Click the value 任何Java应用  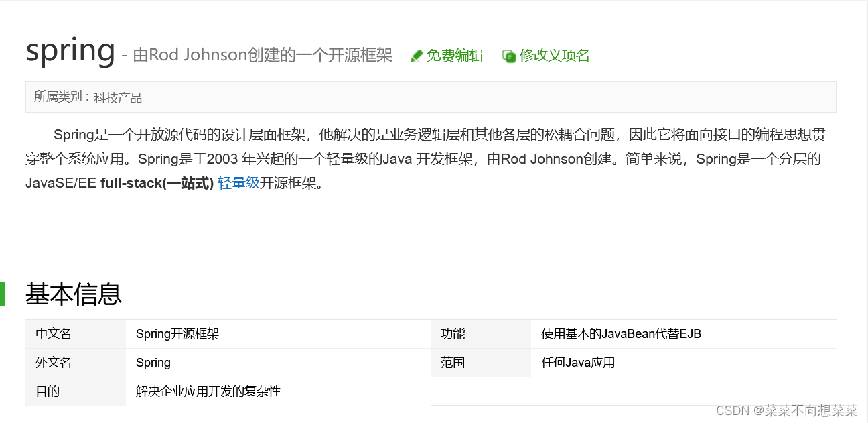click(578, 363)
